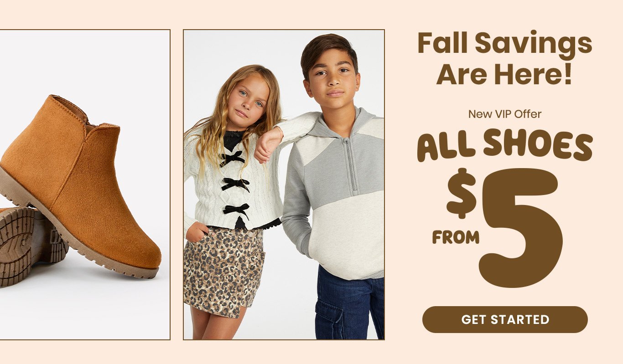The width and height of the screenshot is (623, 364).
Task: Click the small FROM label
Action: [x=456, y=237]
